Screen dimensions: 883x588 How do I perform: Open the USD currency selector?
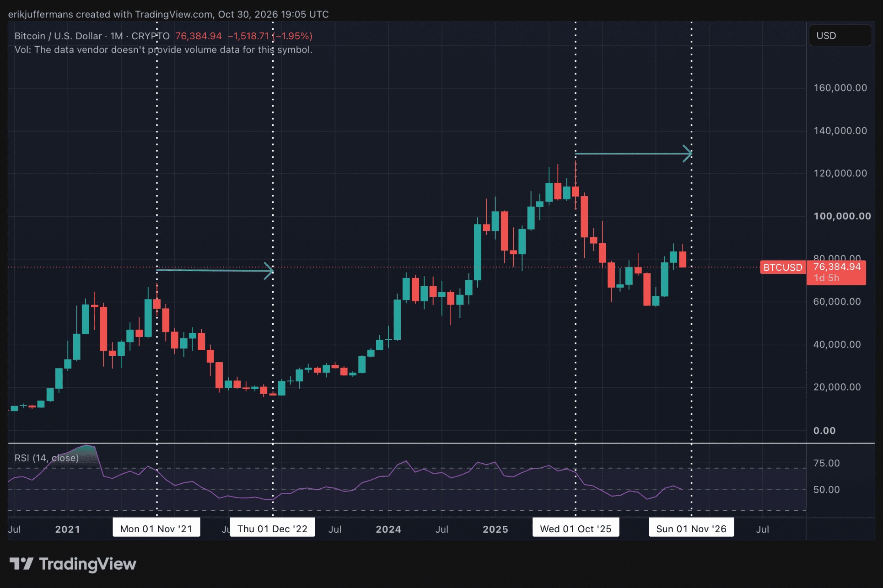(840, 36)
